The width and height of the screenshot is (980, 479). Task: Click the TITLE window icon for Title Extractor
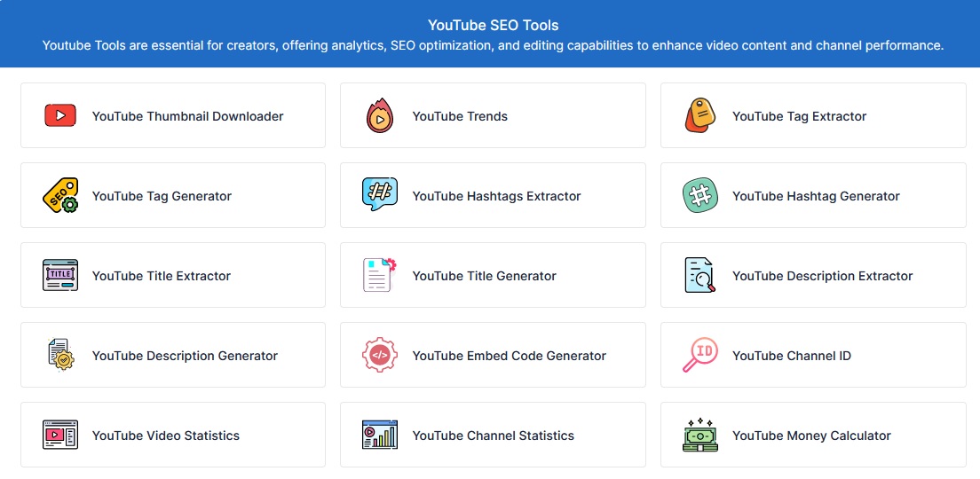coord(60,275)
